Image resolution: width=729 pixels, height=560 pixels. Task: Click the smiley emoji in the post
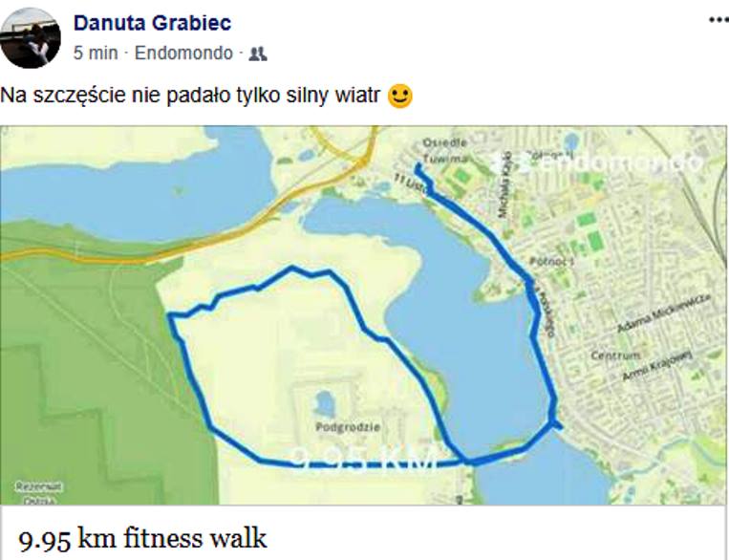click(x=399, y=97)
